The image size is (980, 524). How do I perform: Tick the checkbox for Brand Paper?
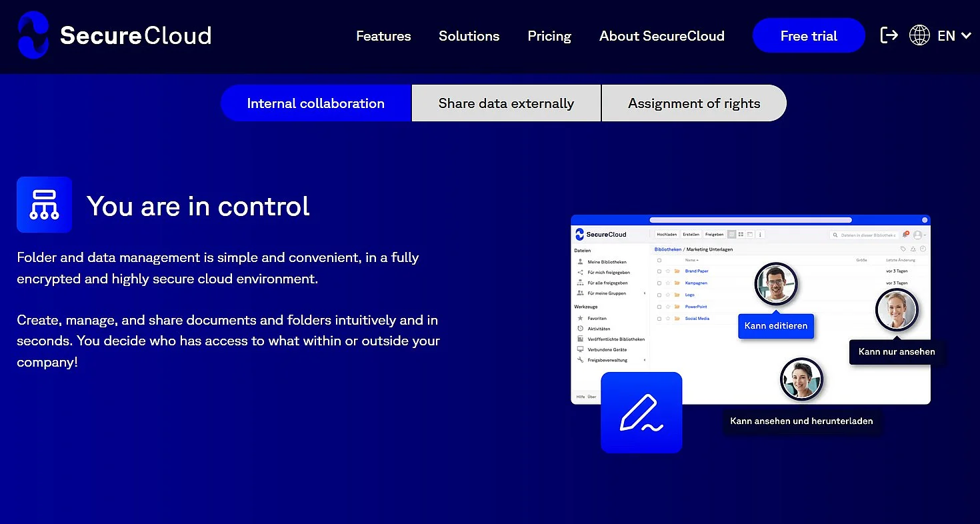coord(659,271)
